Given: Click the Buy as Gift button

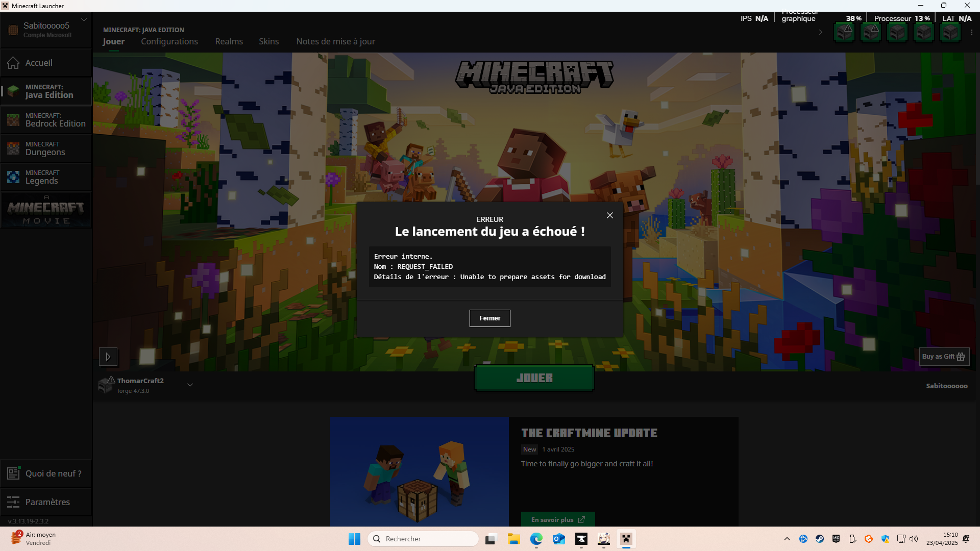Looking at the screenshot, I should pyautogui.click(x=944, y=357).
